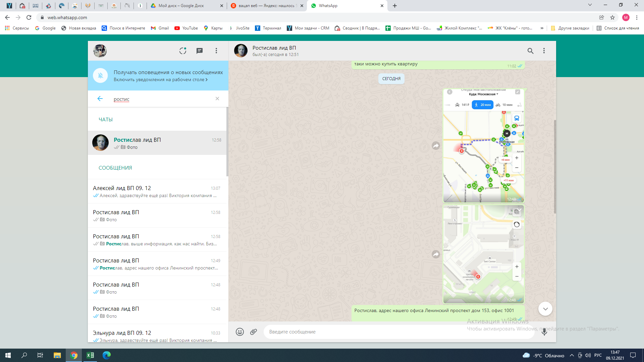
Task: Click the paperclip attach icon
Action: pyautogui.click(x=254, y=332)
